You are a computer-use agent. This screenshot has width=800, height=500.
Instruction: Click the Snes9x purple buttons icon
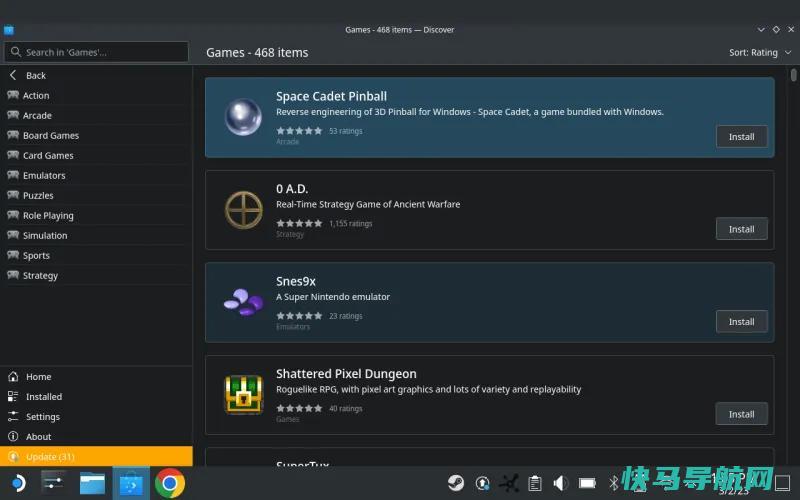243,302
